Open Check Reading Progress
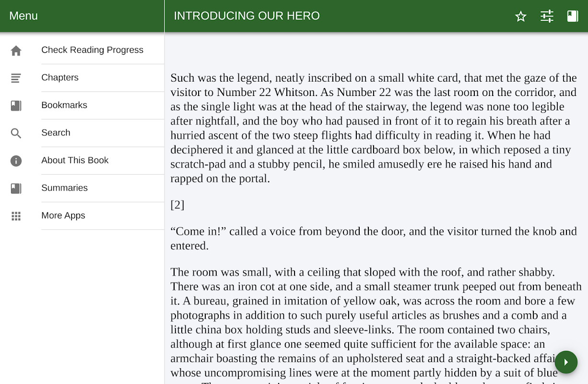This screenshot has width=588, height=384. click(x=92, y=50)
